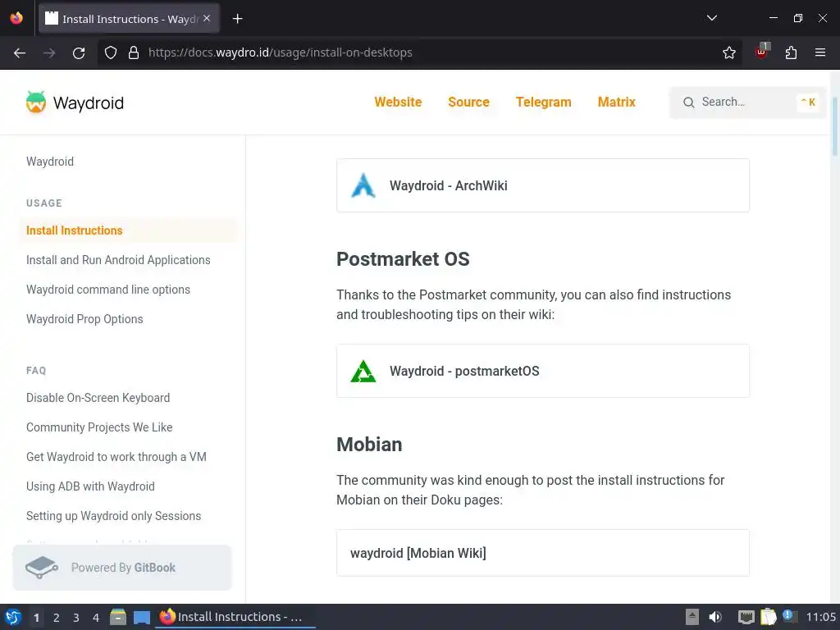
Task: Open the Matrix header link
Action: [617, 102]
